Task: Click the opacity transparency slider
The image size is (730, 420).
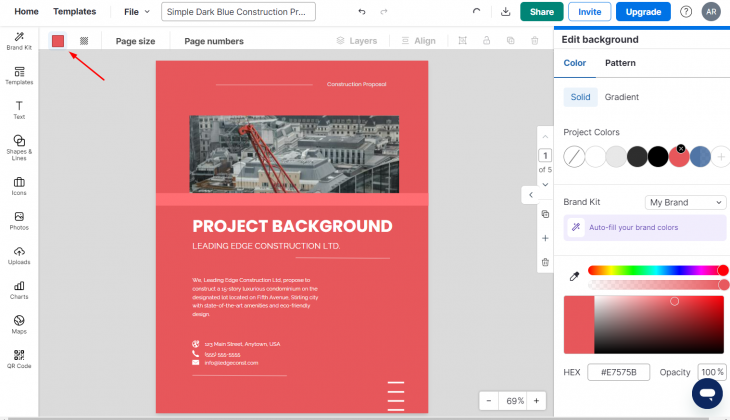Action: pos(657,285)
